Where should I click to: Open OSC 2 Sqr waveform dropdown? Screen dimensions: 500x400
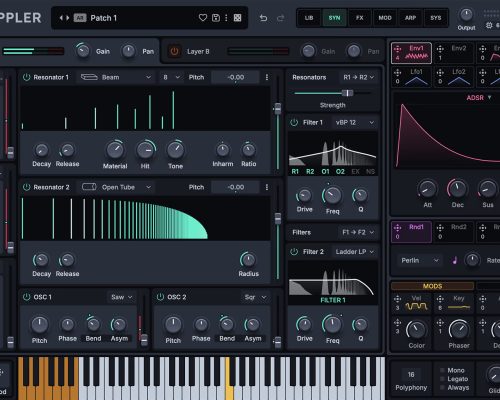tap(255, 297)
